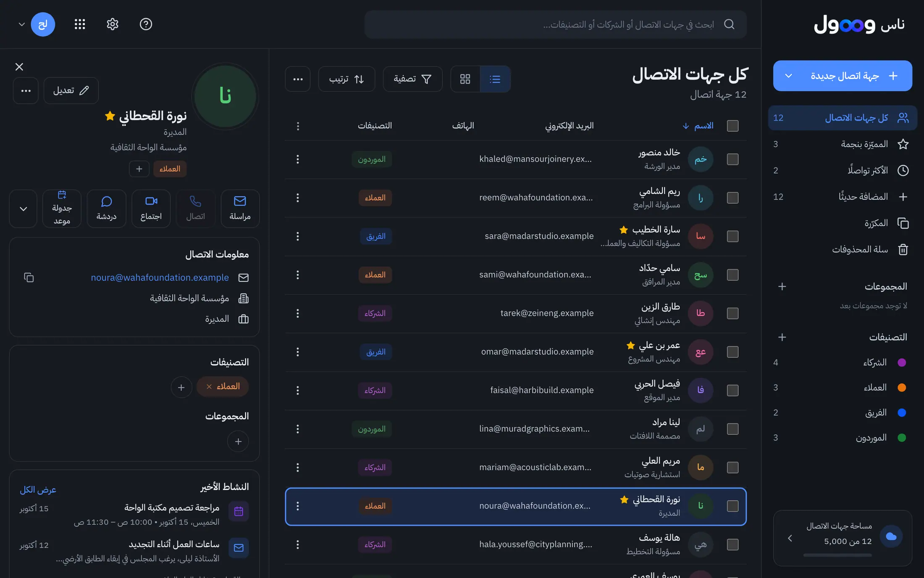Check the box for فيصل الحربي
This screenshot has width=924, height=578.
[x=732, y=390]
